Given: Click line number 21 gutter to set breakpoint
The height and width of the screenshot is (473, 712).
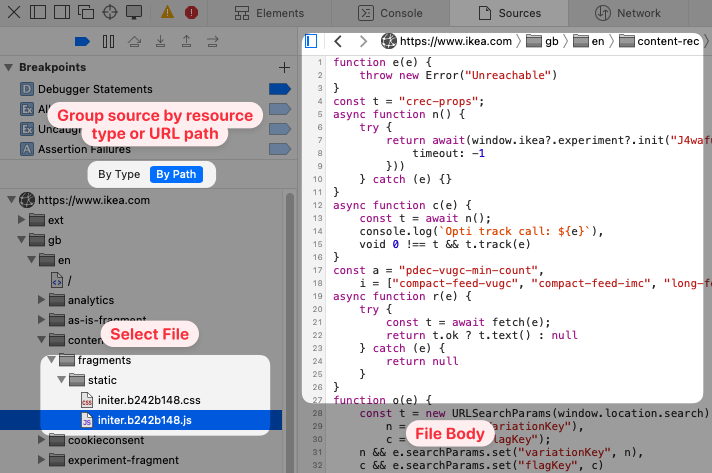Looking at the screenshot, I should [317, 322].
